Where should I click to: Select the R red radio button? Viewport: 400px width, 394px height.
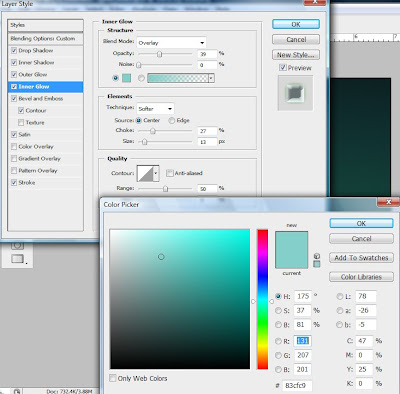click(x=278, y=341)
